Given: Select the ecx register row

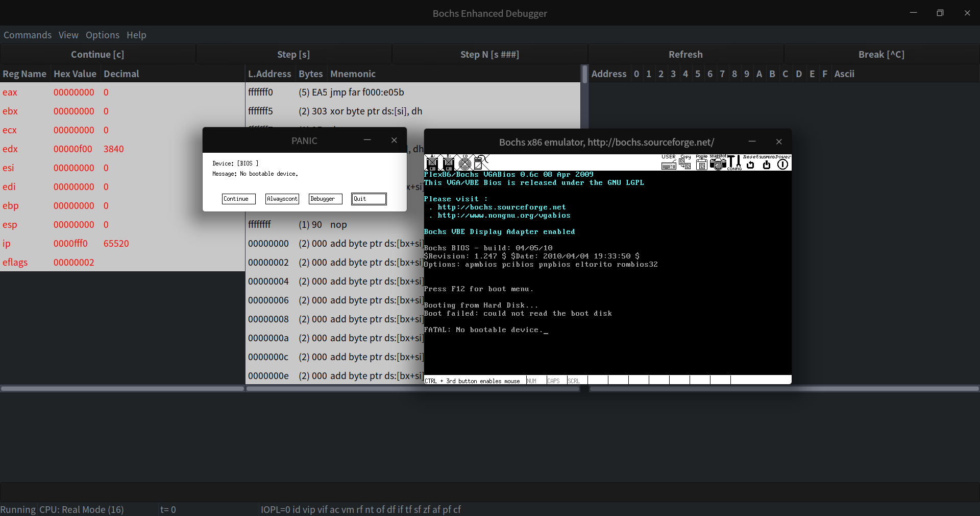Looking at the screenshot, I should click(x=122, y=130).
